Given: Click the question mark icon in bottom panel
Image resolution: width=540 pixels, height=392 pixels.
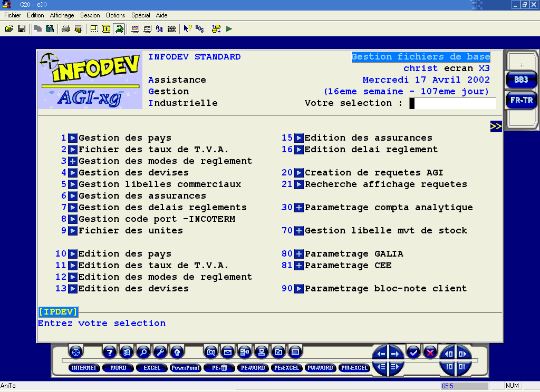Looking at the screenshot, I should point(110,352).
